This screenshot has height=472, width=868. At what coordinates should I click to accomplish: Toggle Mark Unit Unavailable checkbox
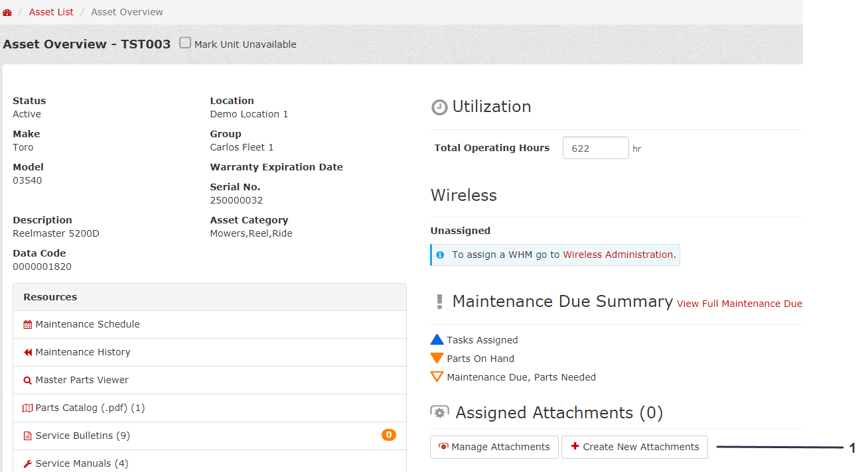click(x=185, y=43)
